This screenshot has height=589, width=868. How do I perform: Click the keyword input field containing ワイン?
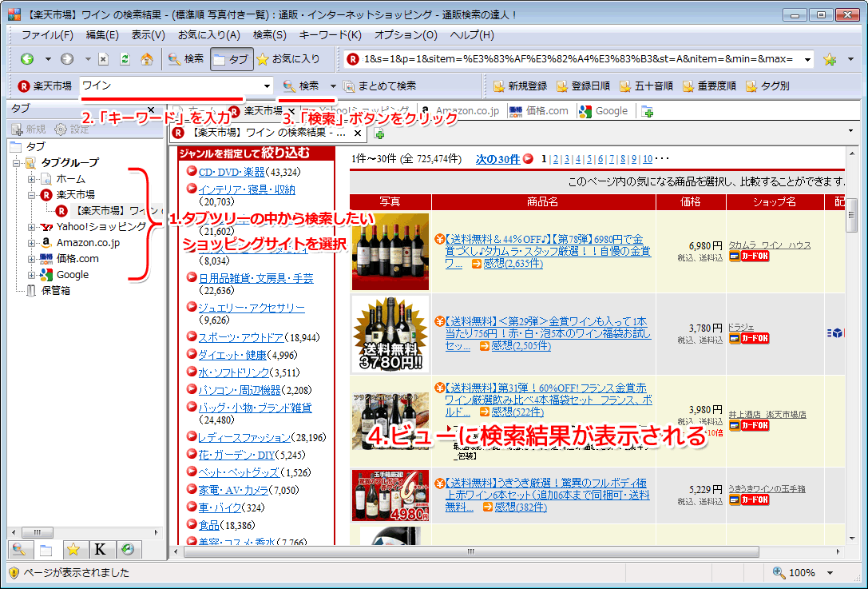pyautogui.click(x=171, y=86)
